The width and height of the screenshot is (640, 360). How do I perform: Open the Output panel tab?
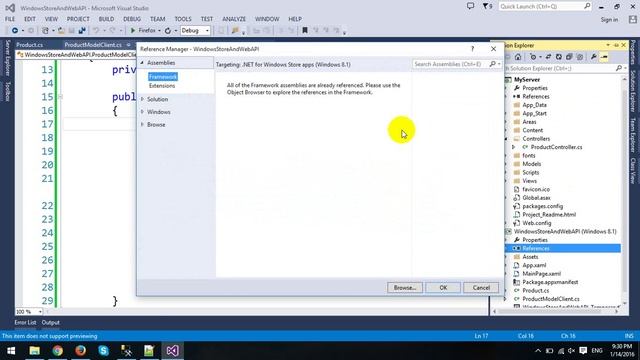point(51,322)
